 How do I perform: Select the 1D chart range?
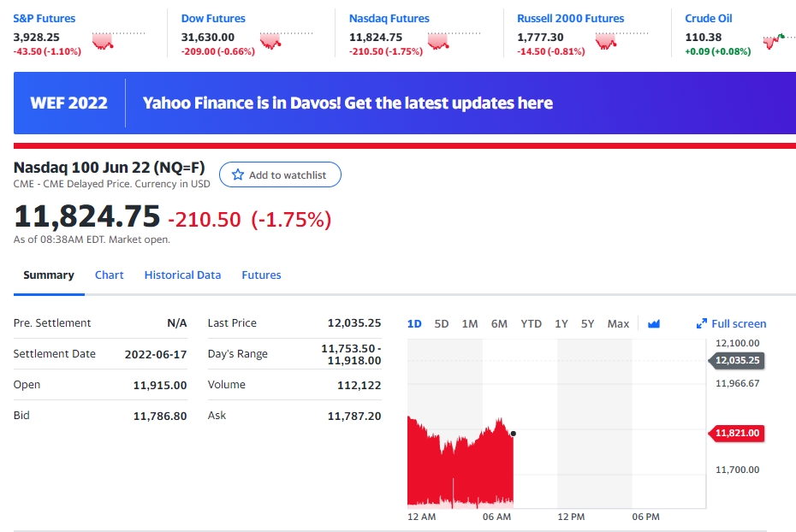[x=414, y=323]
